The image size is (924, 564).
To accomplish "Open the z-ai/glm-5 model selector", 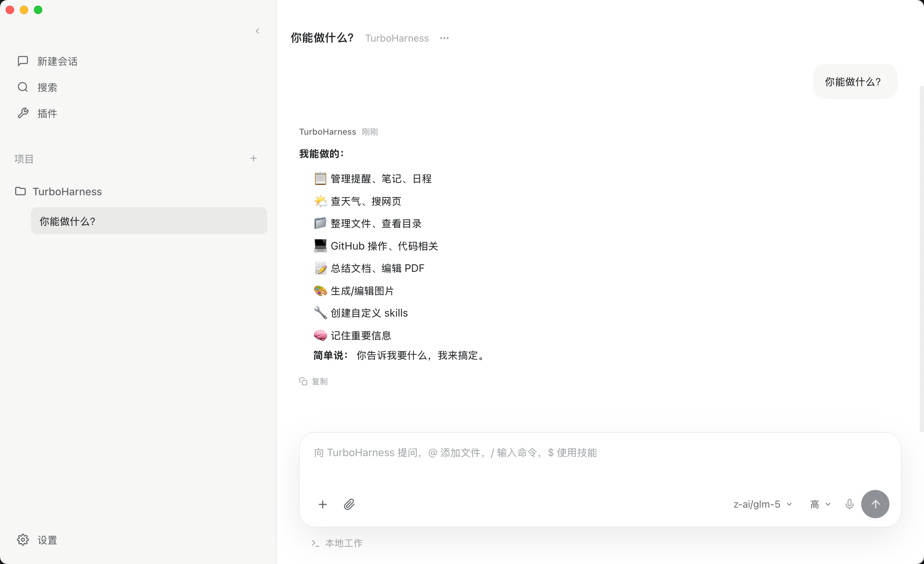I will pyautogui.click(x=762, y=504).
